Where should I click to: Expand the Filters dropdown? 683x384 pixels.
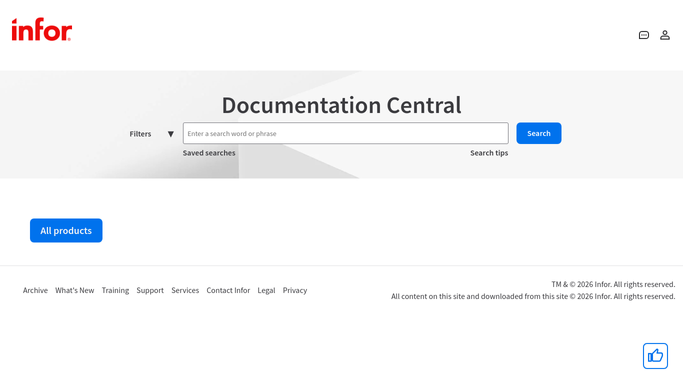click(152, 134)
